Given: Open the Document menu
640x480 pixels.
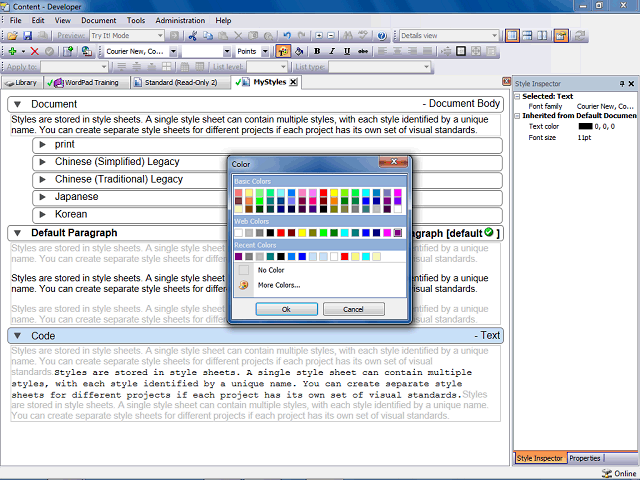Looking at the screenshot, I should (x=98, y=20).
